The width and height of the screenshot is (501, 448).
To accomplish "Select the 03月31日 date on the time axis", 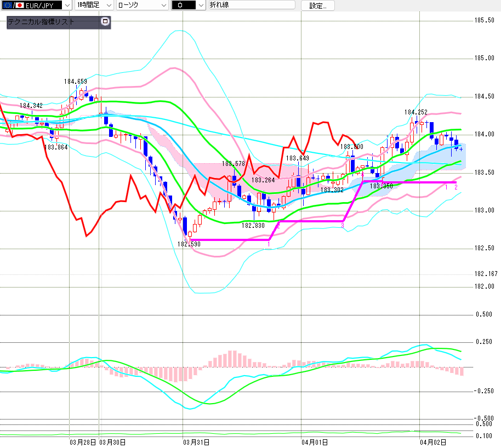I will (197, 441).
